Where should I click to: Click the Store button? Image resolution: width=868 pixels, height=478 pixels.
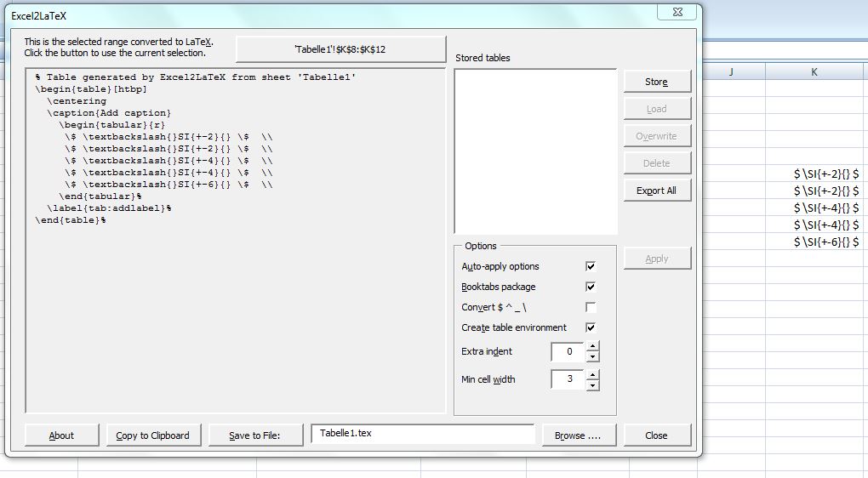pos(657,82)
